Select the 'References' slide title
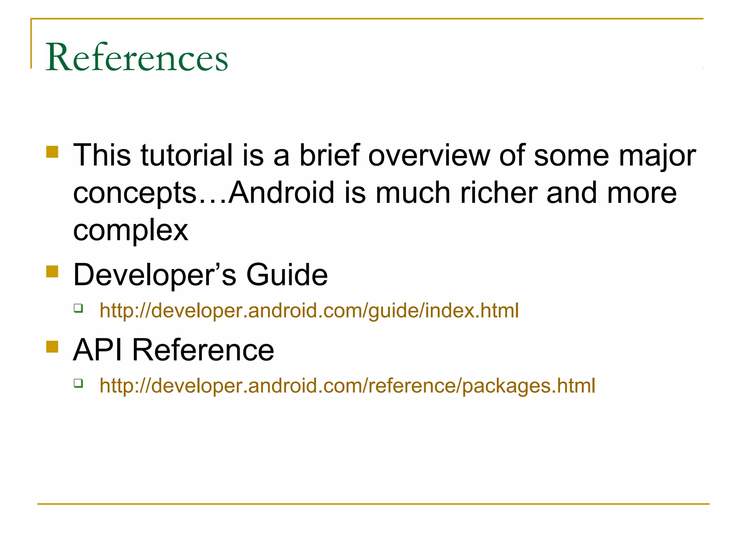The width and height of the screenshot is (747, 560). tap(137, 57)
